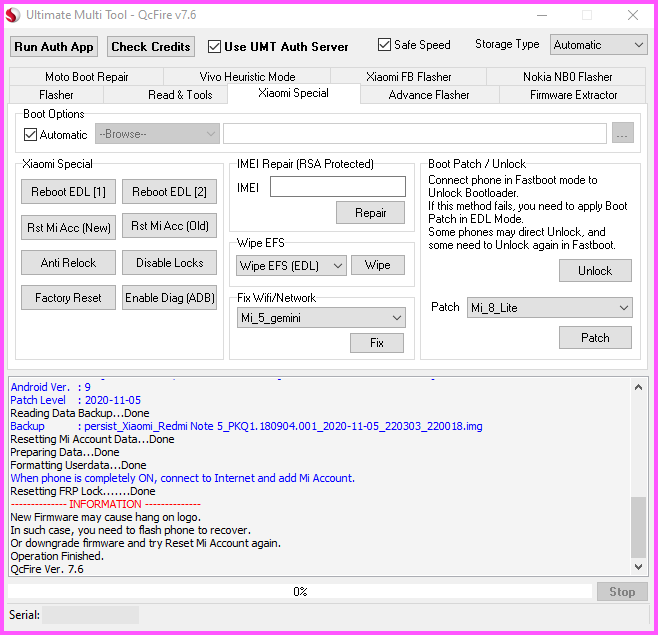Click Fix button for Wifi/Network

tap(377, 343)
